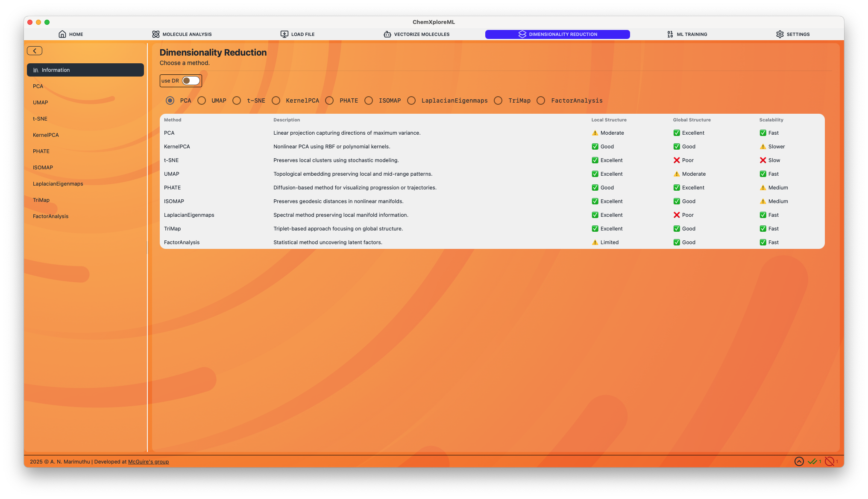
Task: Click the green double-check status icon
Action: coord(812,461)
